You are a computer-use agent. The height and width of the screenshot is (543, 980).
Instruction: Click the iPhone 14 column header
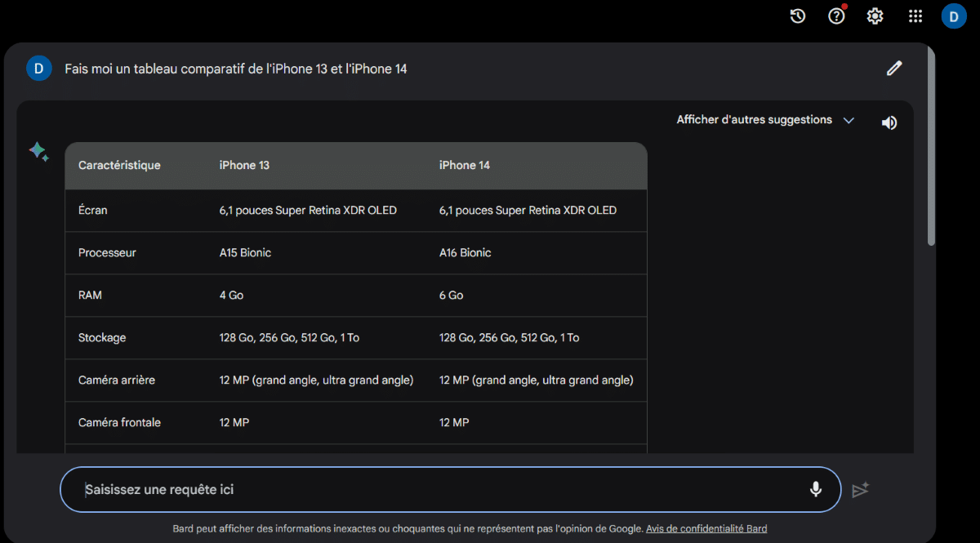coord(465,165)
